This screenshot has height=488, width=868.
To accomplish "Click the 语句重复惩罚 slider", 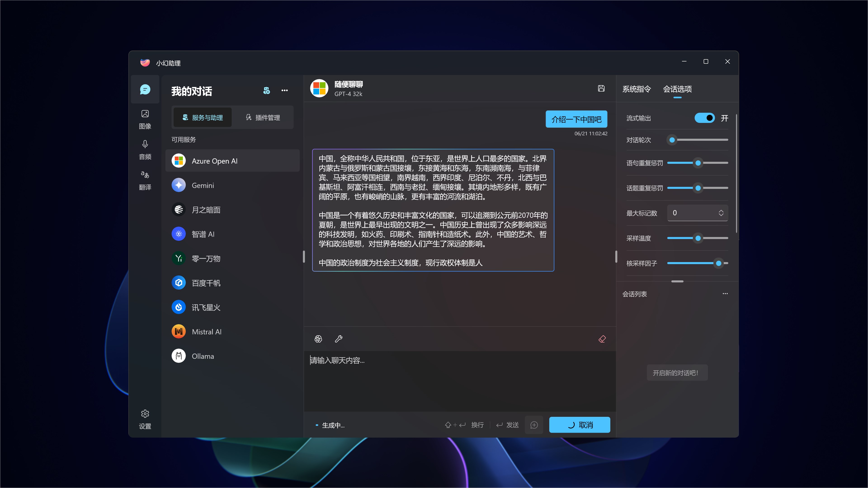I will (x=698, y=163).
